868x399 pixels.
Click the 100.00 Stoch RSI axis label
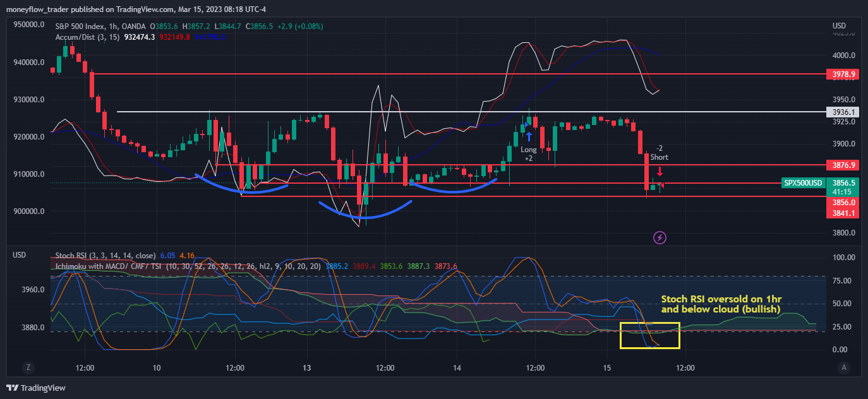pyautogui.click(x=843, y=258)
